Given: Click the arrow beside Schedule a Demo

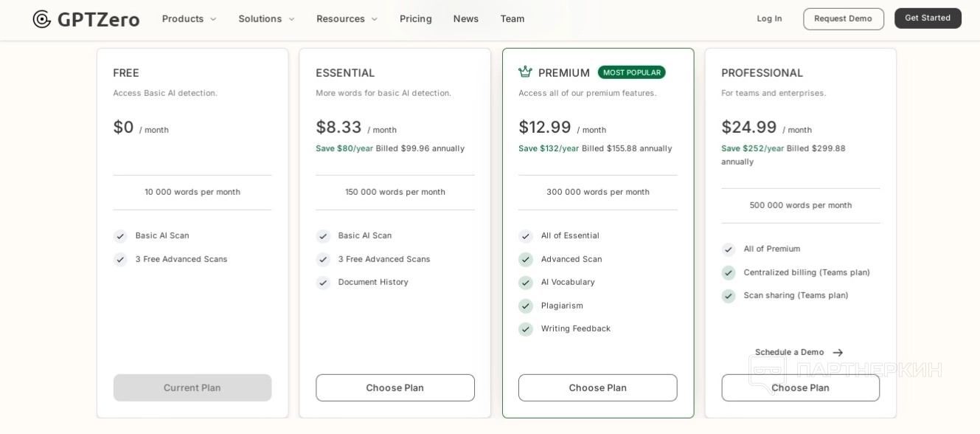Looking at the screenshot, I should click(838, 353).
